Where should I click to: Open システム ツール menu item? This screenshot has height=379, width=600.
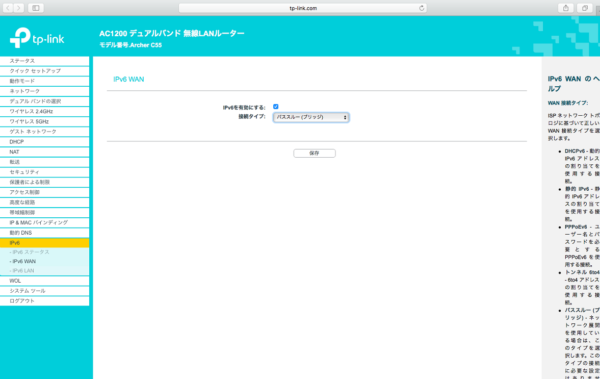tap(44, 291)
